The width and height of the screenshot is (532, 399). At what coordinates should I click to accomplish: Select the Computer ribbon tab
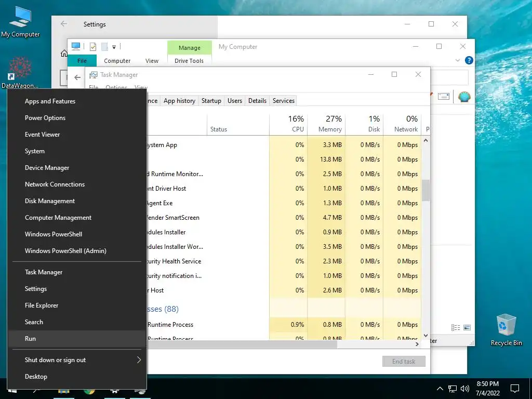click(117, 61)
